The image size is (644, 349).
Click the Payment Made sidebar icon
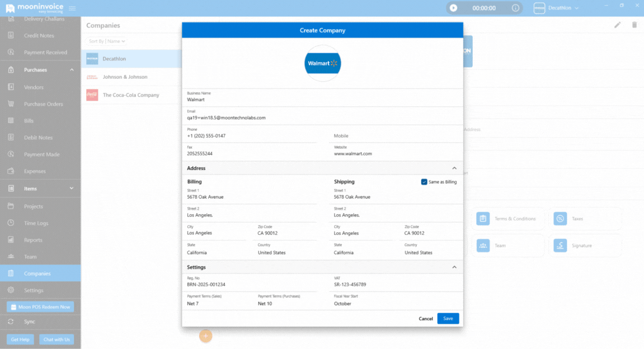click(11, 154)
